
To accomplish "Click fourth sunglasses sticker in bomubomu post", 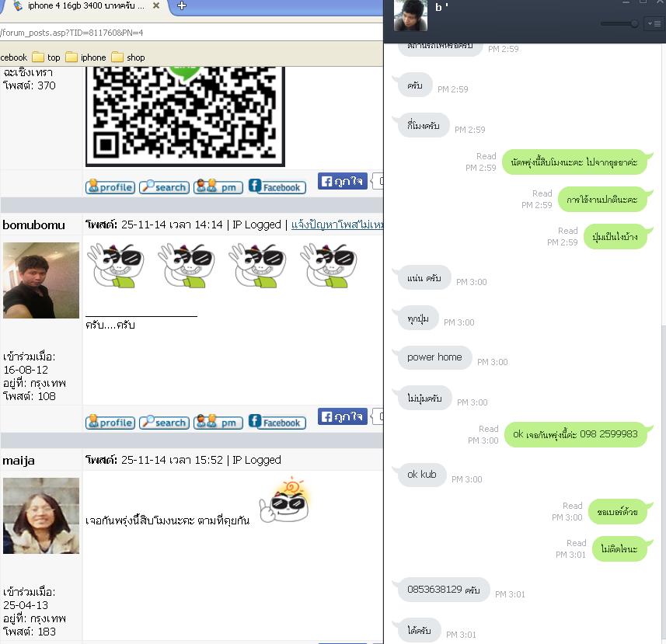I will pyautogui.click(x=329, y=266).
